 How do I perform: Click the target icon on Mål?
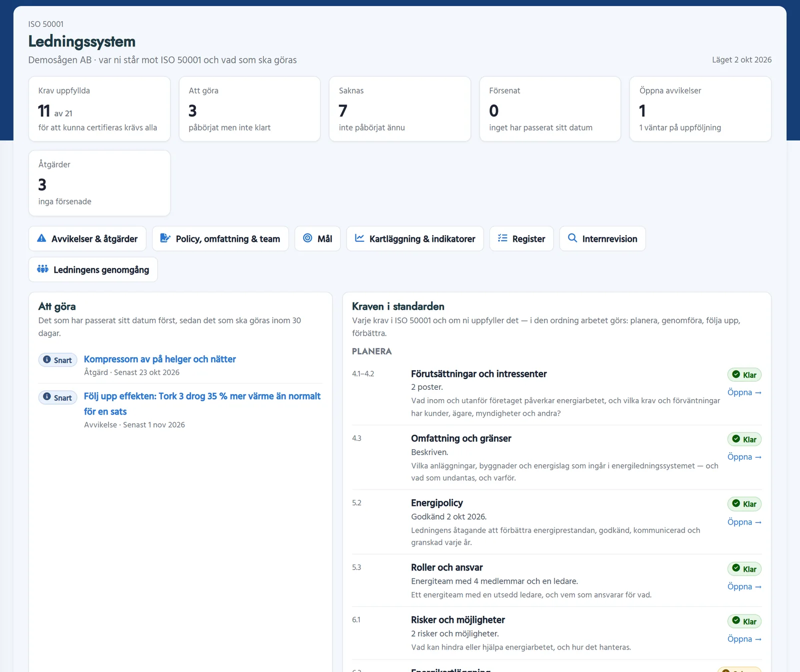point(307,238)
